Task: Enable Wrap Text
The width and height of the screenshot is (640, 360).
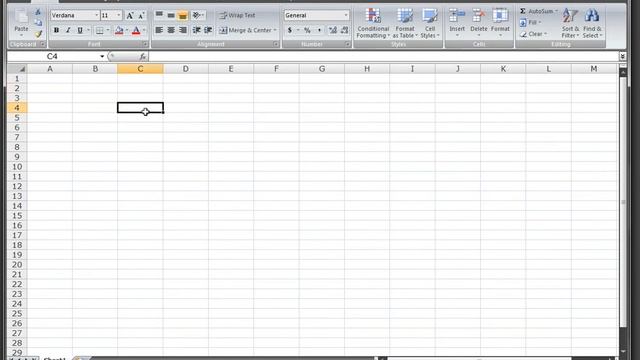Action: coord(237,16)
